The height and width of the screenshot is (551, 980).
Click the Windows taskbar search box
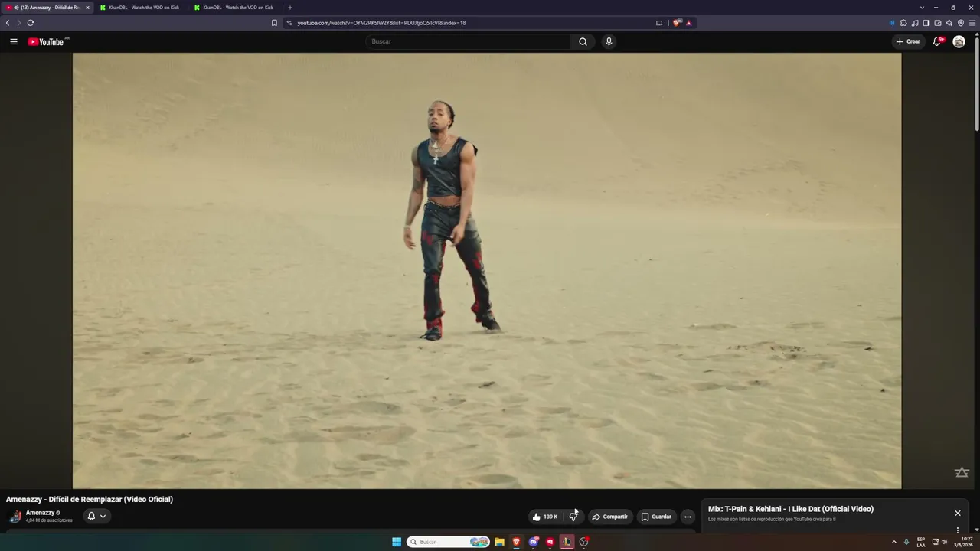coord(449,542)
